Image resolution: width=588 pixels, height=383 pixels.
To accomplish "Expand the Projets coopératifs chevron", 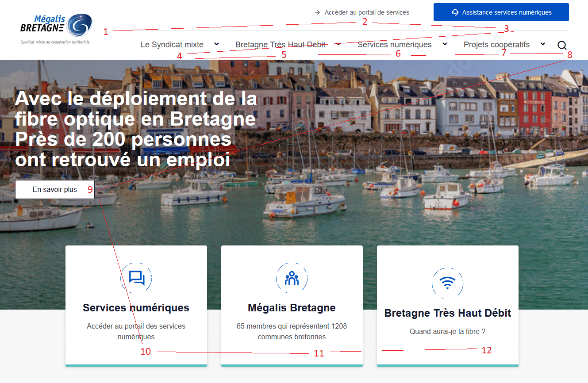I will click(543, 44).
